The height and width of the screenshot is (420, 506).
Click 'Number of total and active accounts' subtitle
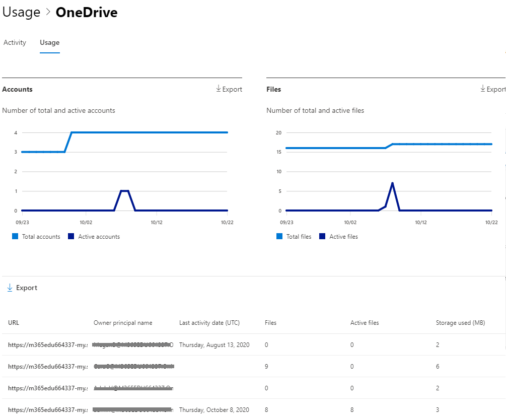click(x=59, y=110)
